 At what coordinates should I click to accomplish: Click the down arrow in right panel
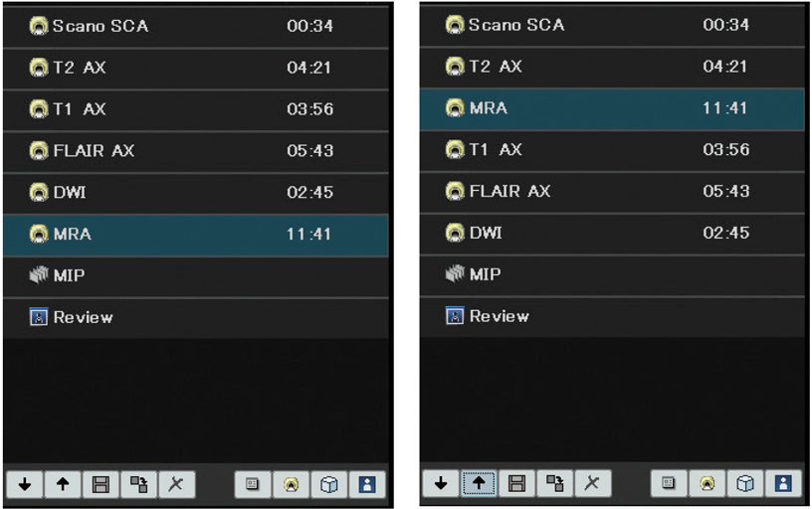pos(441,483)
